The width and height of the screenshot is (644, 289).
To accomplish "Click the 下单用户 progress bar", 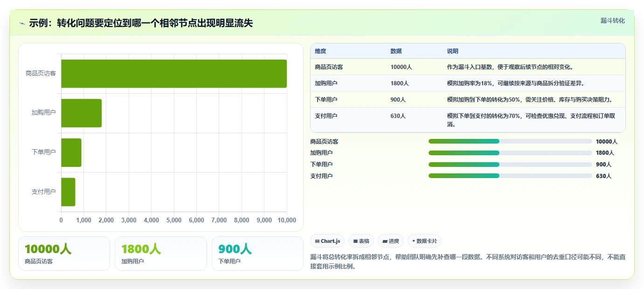I will (x=510, y=165).
